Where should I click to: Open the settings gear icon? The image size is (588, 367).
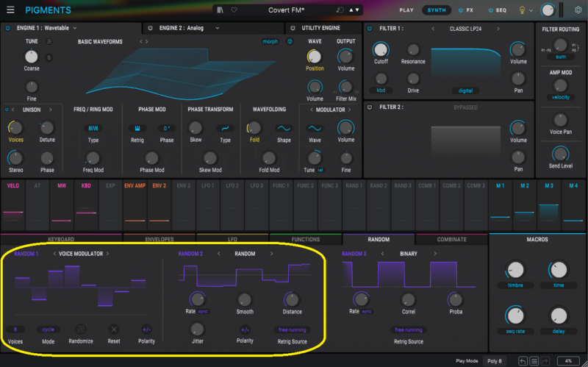(578, 10)
